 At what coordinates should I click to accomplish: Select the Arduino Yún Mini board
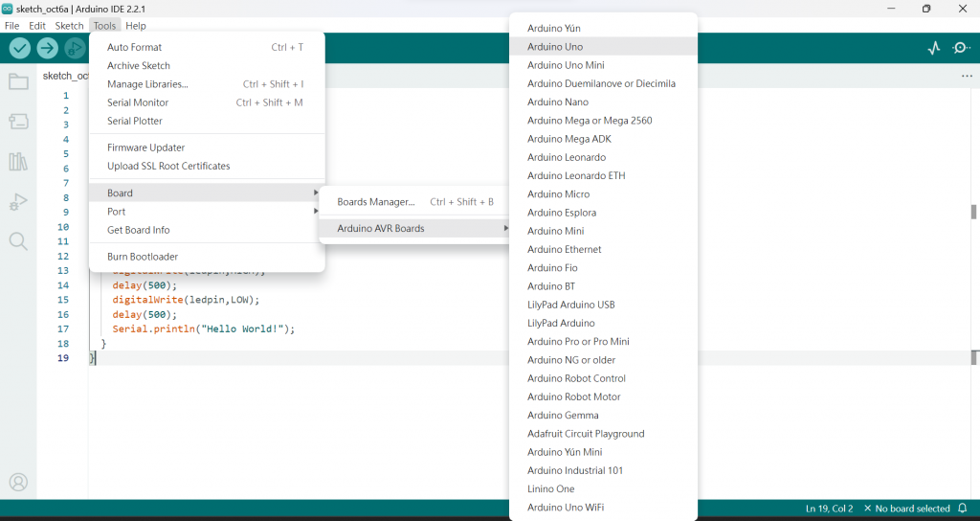[603, 452]
